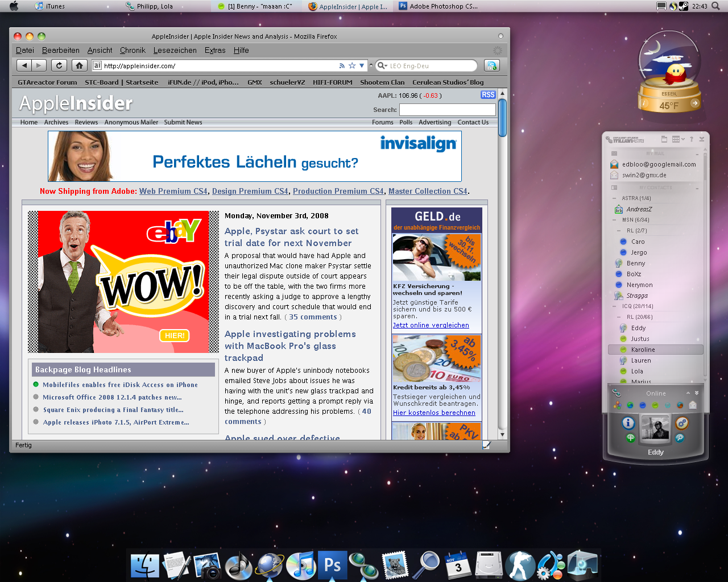Bookmark this page with the star icon
The image size is (728, 582).
coord(352,65)
